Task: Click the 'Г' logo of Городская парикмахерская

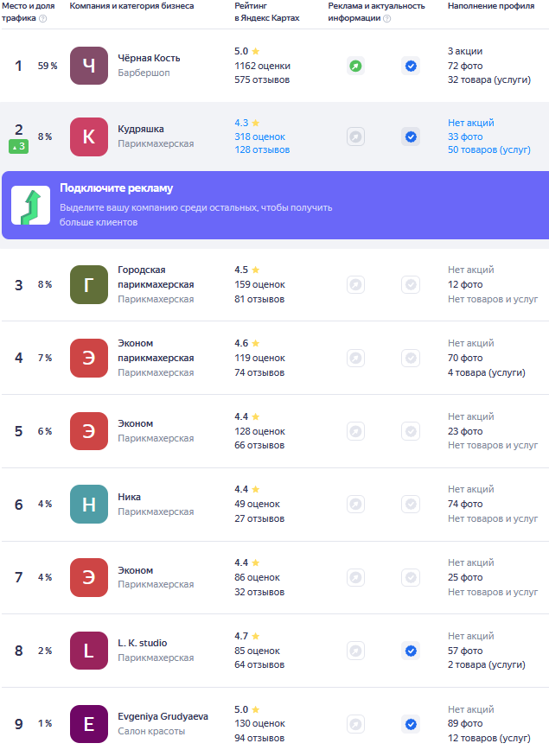Action: (x=89, y=284)
